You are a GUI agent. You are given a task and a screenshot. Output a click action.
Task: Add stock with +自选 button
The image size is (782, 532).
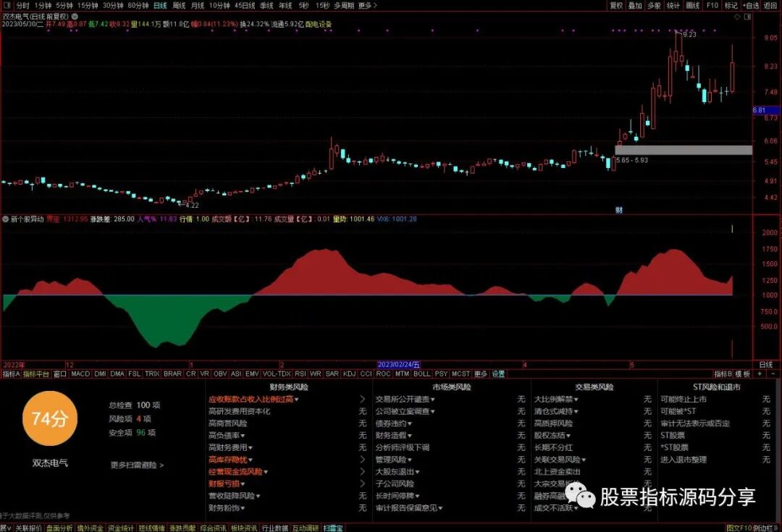pyautogui.click(x=751, y=6)
